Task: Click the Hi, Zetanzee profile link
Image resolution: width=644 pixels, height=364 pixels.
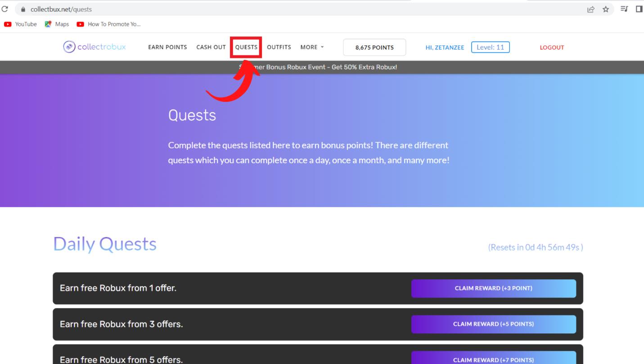Action: tap(445, 47)
